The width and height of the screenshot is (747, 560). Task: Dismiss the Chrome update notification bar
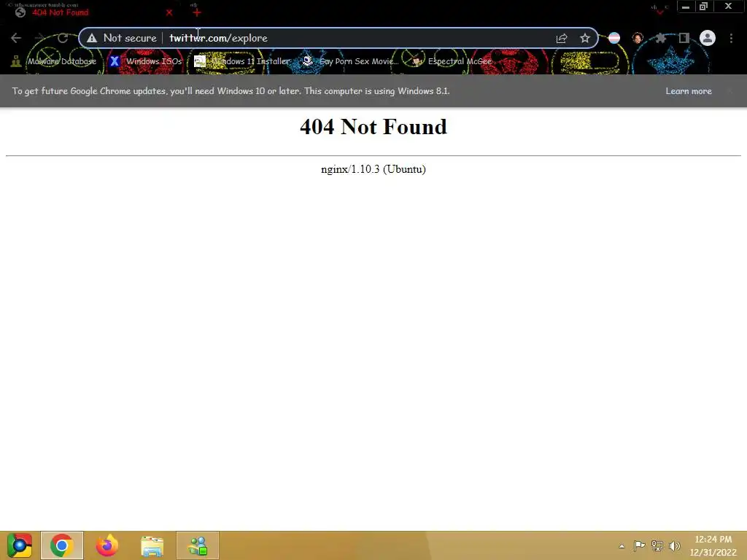[x=729, y=91]
